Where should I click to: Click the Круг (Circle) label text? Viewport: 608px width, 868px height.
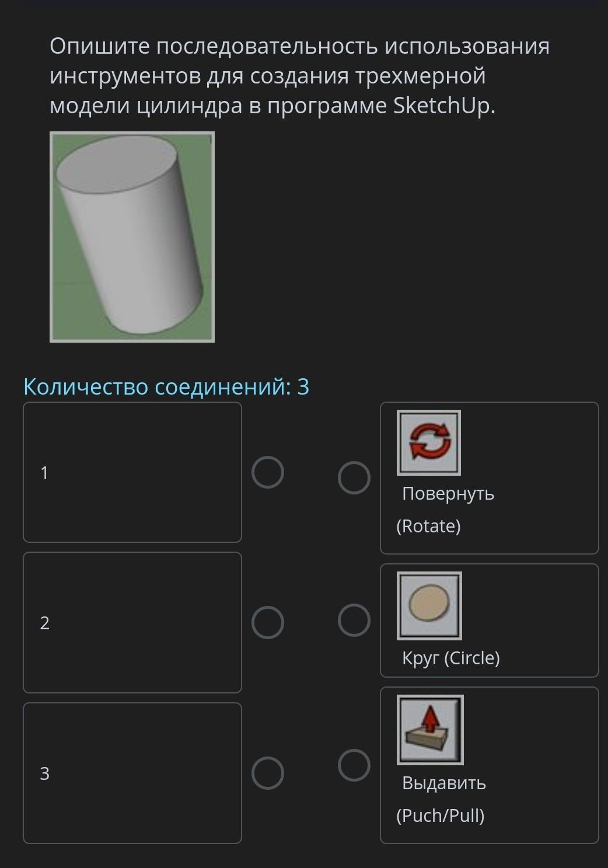[x=451, y=658]
